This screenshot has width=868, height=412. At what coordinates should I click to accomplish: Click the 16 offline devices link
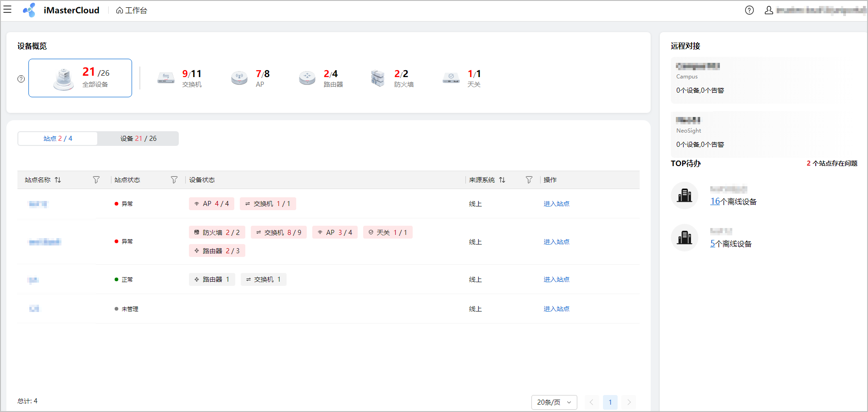(x=715, y=201)
